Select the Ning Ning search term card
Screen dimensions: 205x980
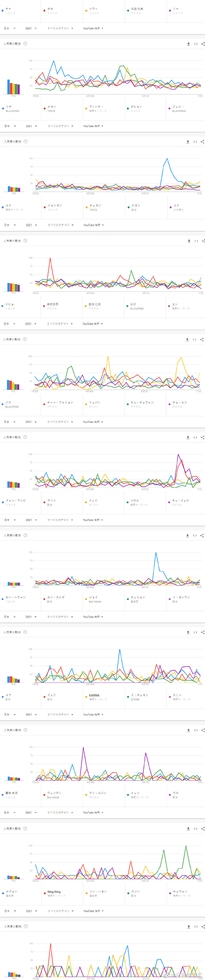[x=62, y=894]
